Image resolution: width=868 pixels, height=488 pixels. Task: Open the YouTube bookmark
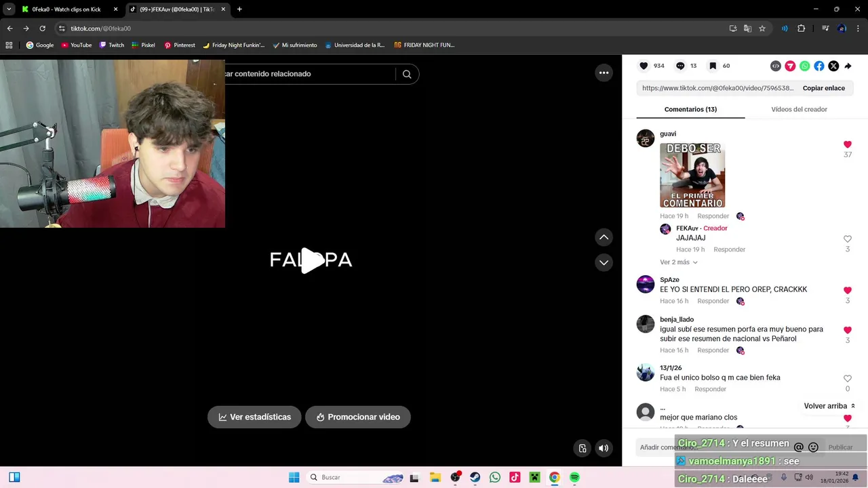[x=77, y=45]
